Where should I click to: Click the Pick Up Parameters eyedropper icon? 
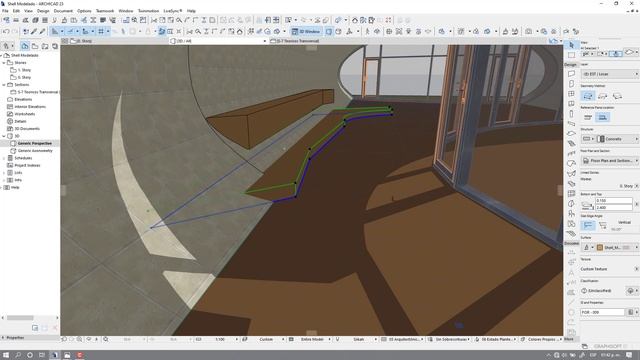(34, 31)
